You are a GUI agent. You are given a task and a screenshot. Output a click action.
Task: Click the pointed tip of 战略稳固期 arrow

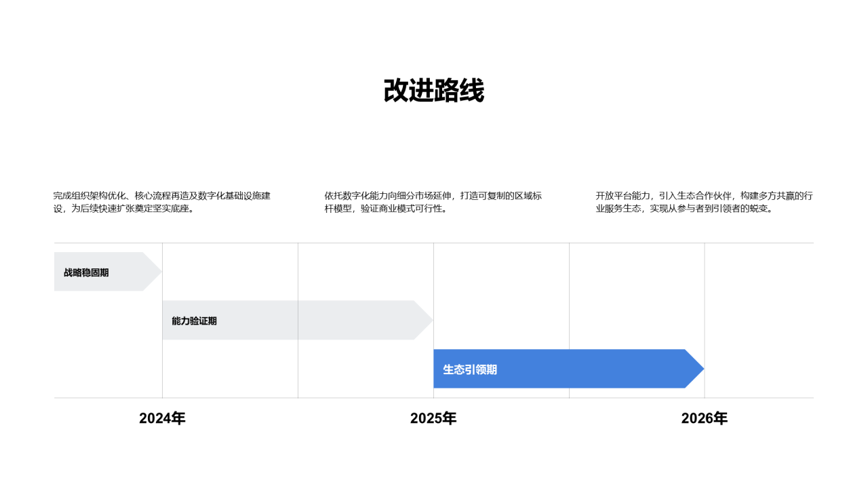pyautogui.click(x=158, y=272)
